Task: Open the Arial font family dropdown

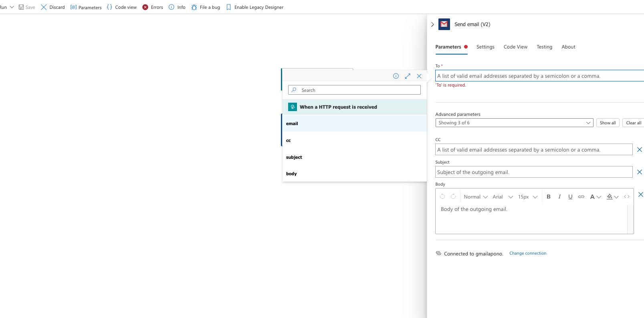Action: pyautogui.click(x=503, y=196)
